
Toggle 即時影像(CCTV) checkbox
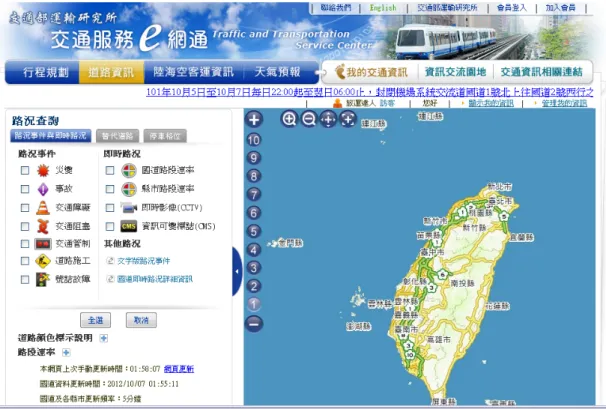(x=110, y=208)
